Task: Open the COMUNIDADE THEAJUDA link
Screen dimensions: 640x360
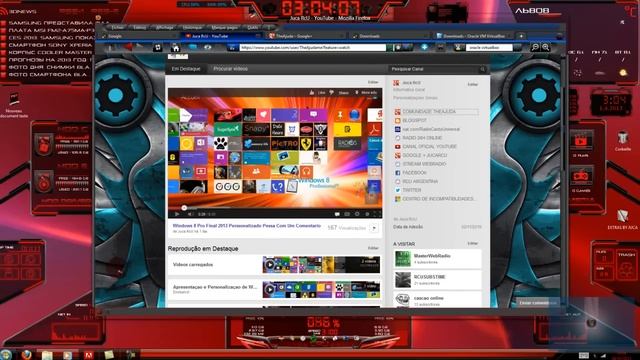Action: 429,111
